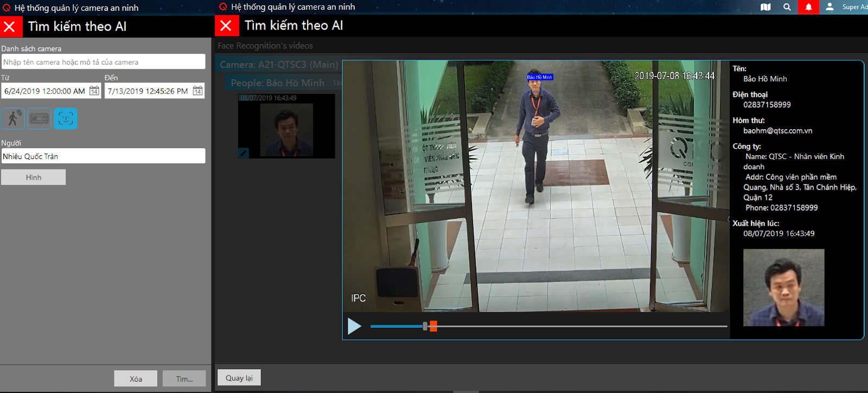Open the red notification bell
The image size is (868, 393).
(x=808, y=7)
